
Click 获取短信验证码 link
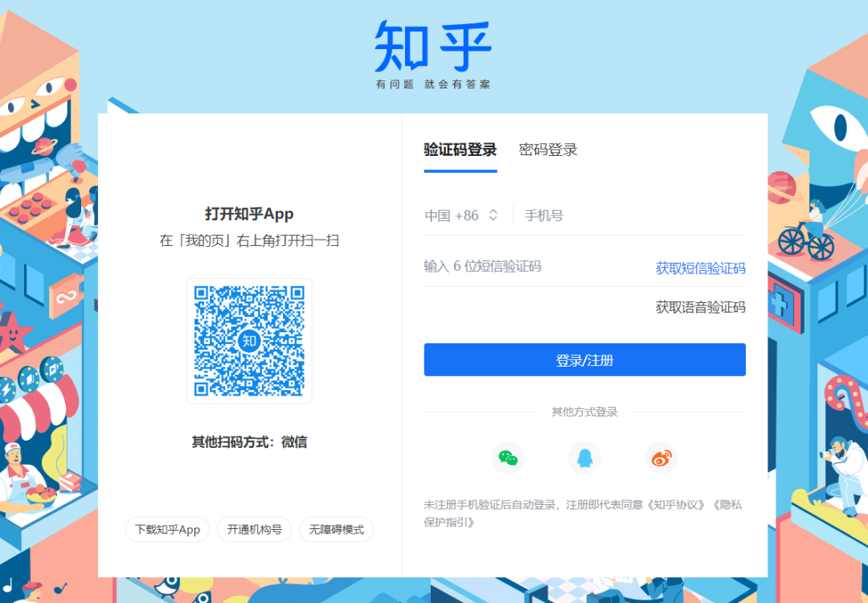click(700, 269)
